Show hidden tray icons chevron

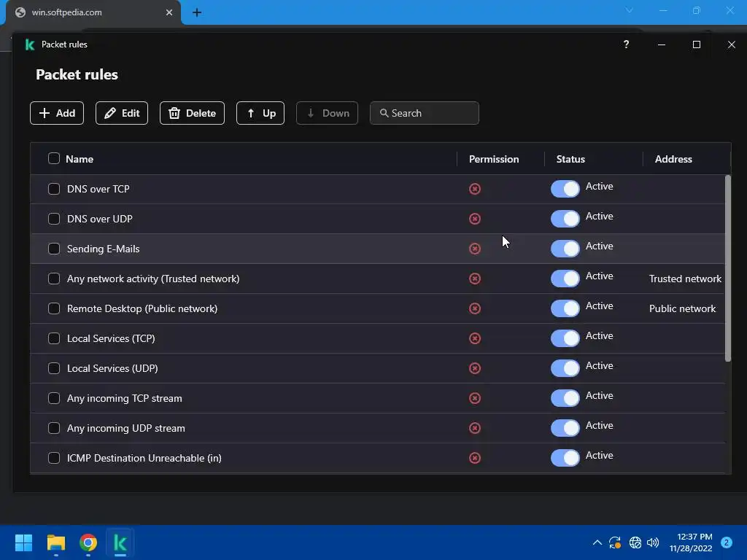click(597, 542)
